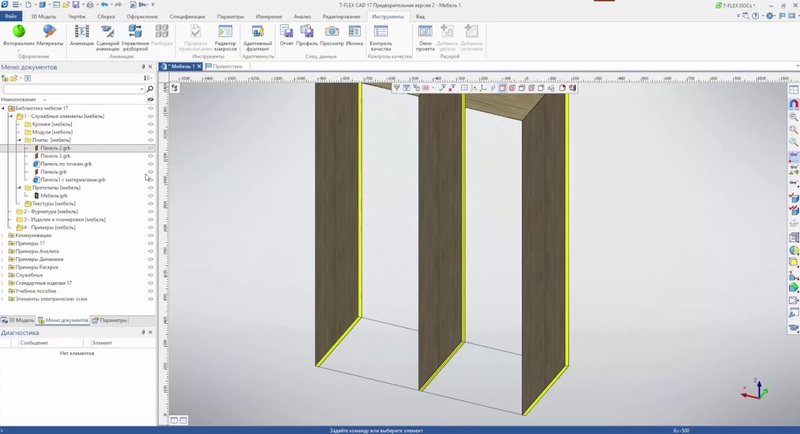
Task: Click the Окно проекта icon
Action: click(x=425, y=35)
